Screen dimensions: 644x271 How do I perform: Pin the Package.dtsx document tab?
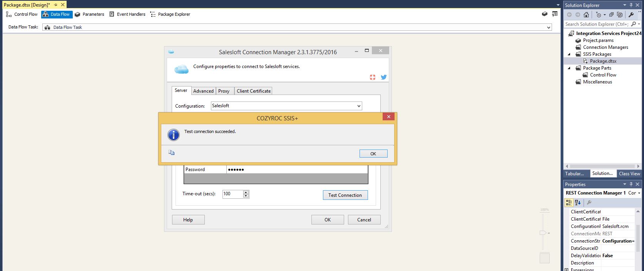coord(56,5)
